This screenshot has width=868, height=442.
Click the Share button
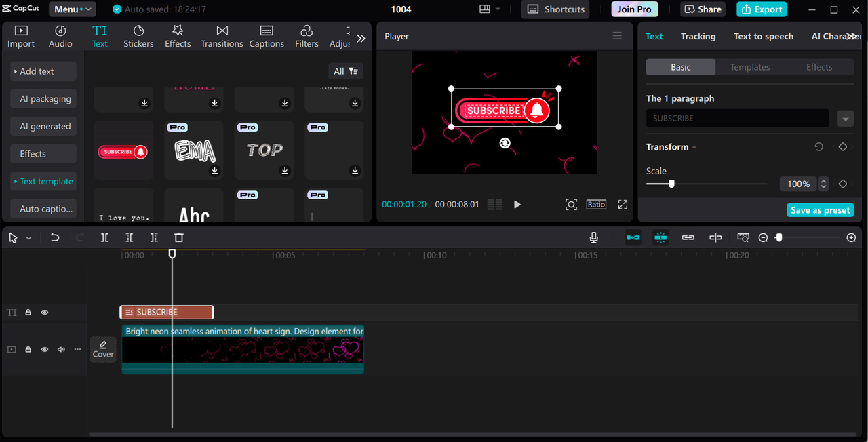pos(703,9)
